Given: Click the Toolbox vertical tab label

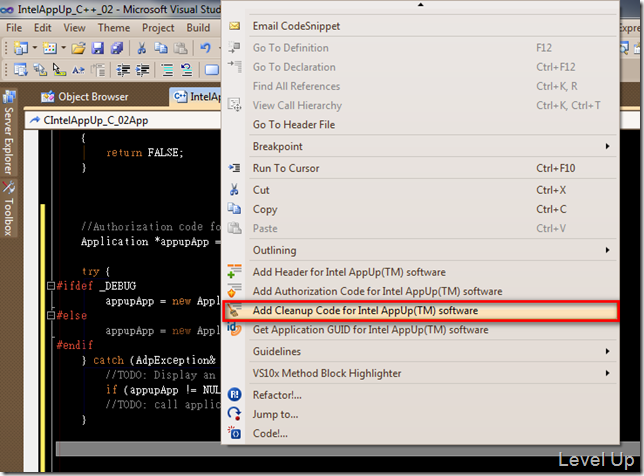Looking at the screenshot, I should coord(9,217).
